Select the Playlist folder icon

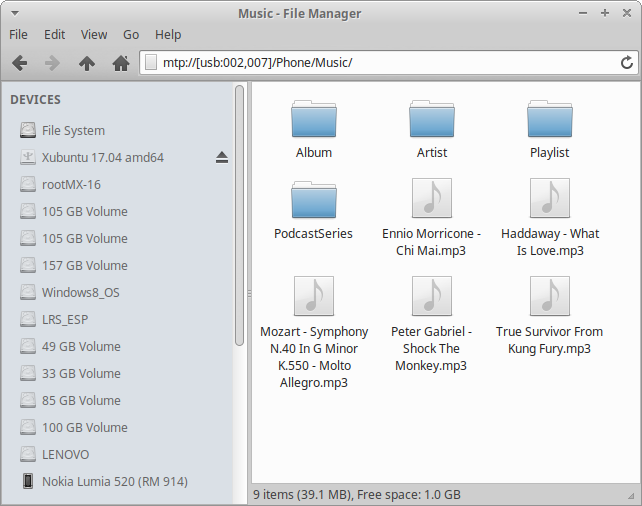(x=549, y=121)
